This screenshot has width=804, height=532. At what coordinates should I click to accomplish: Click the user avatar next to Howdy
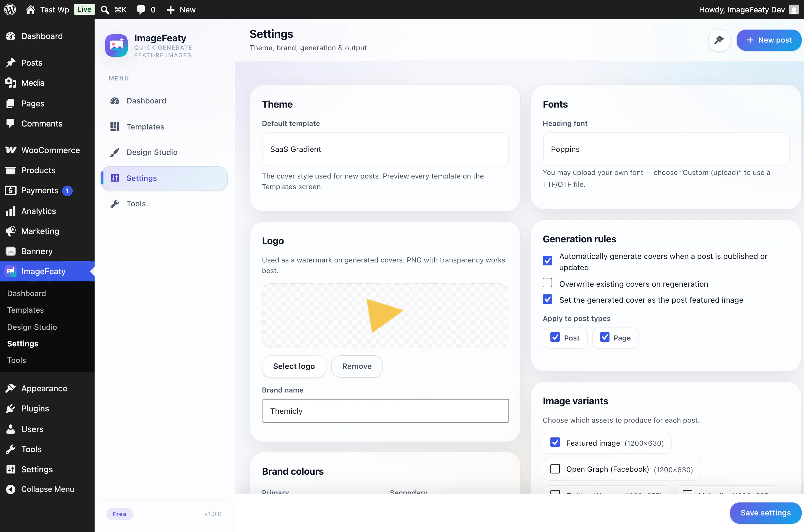click(793, 9)
